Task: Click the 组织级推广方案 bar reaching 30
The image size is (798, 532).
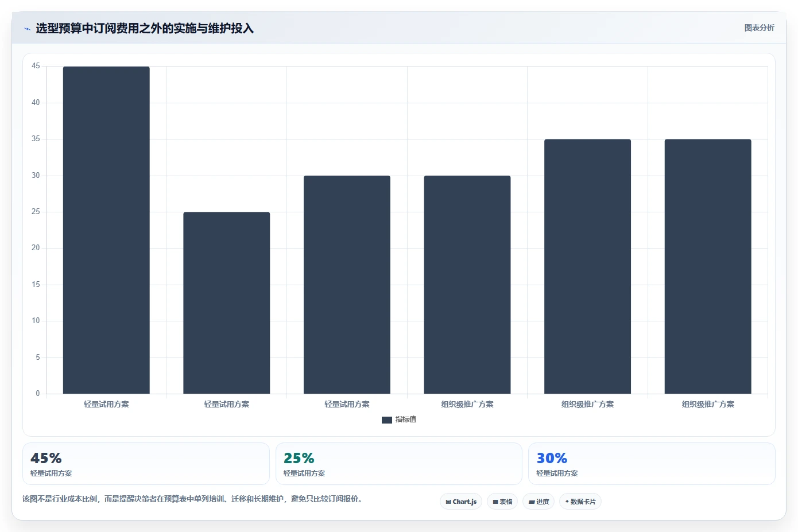Action: pos(467,285)
